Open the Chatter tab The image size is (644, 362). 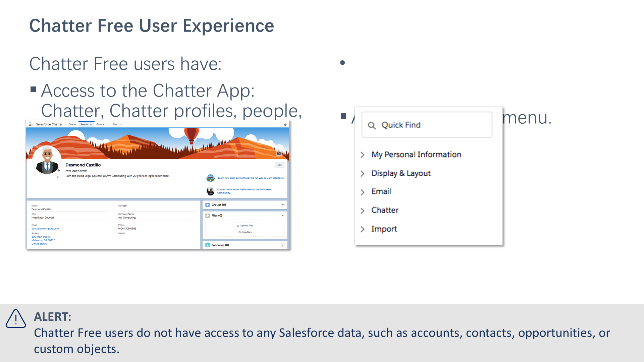[x=72, y=124]
